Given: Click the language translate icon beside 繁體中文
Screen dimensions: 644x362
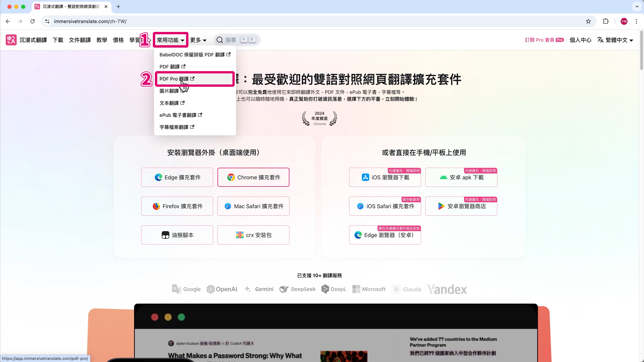Looking at the screenshot, I should coord(600,40).
